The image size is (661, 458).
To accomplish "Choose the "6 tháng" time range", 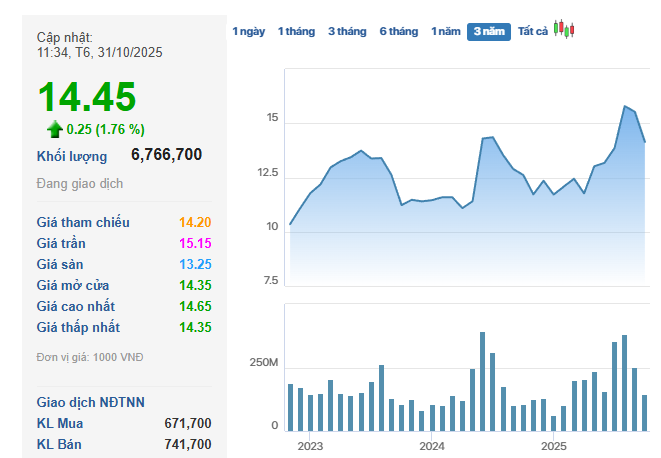I will point(399,32).
